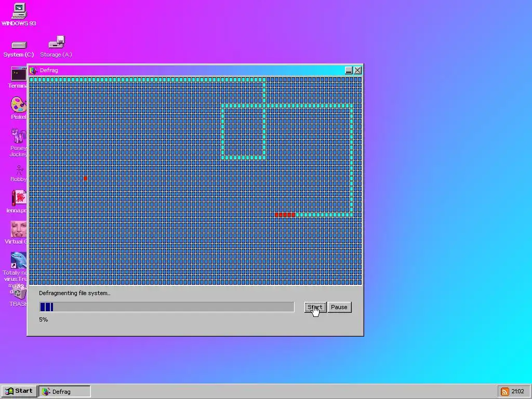Select the Defrag taskbar button
The width and height of the screenshot is (532, 399).
coord(65,392)
